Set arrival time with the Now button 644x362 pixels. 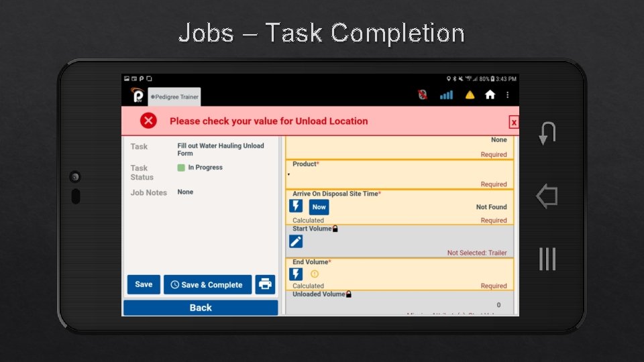point(319,207)
